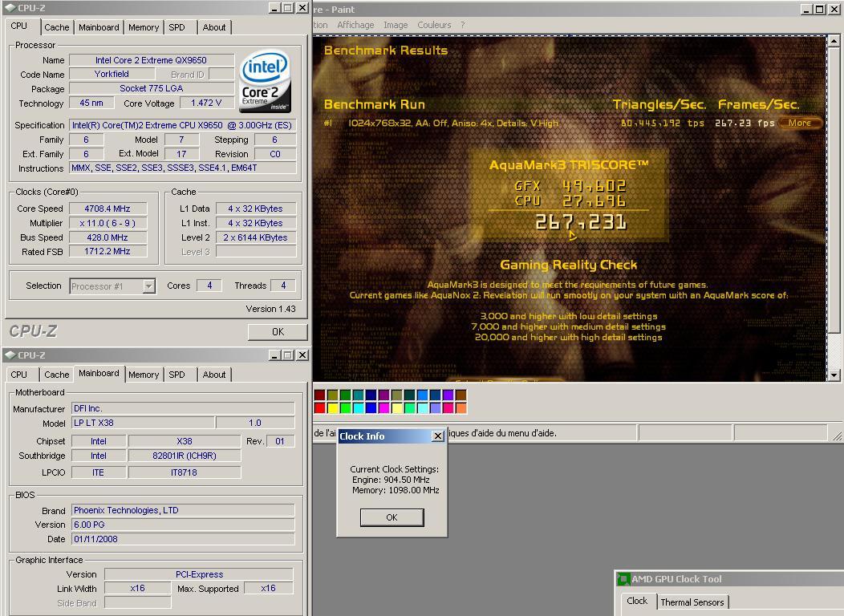This screenshot has width=844, height=616.
Task: Open Memory tab in CPU-Z Motherboard window
Action: (143, 375)
